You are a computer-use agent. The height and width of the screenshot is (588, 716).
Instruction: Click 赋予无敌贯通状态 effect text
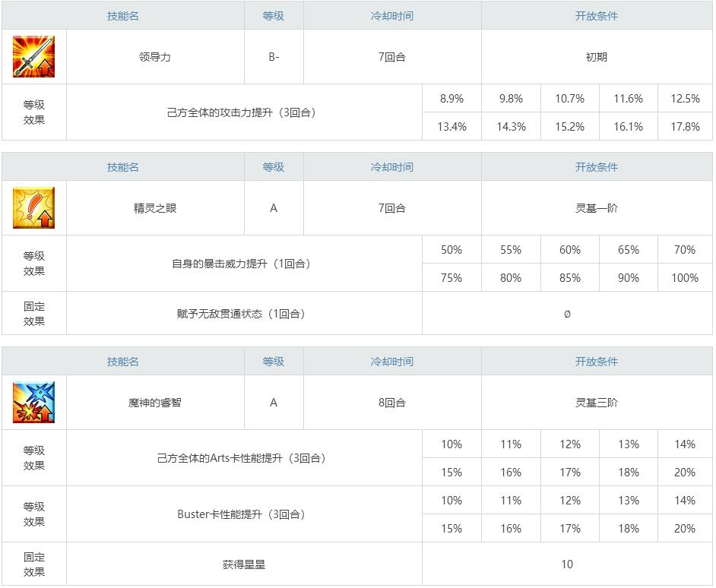241,314
